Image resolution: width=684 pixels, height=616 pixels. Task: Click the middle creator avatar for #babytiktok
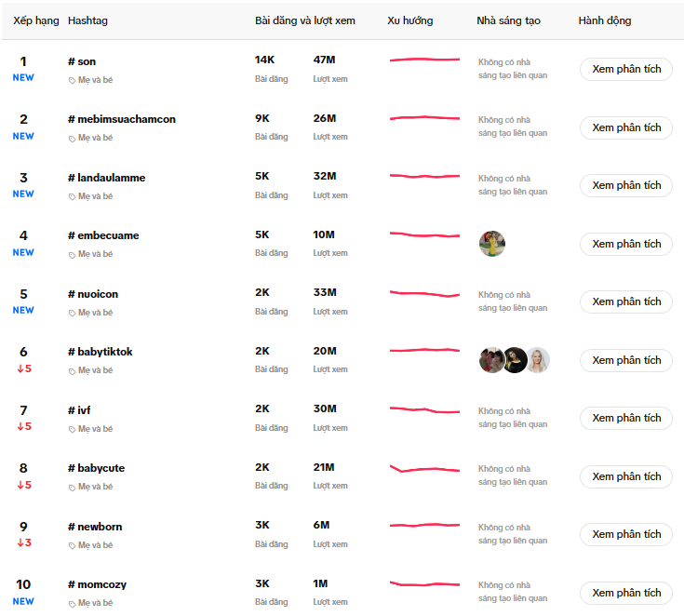[515, 360]
